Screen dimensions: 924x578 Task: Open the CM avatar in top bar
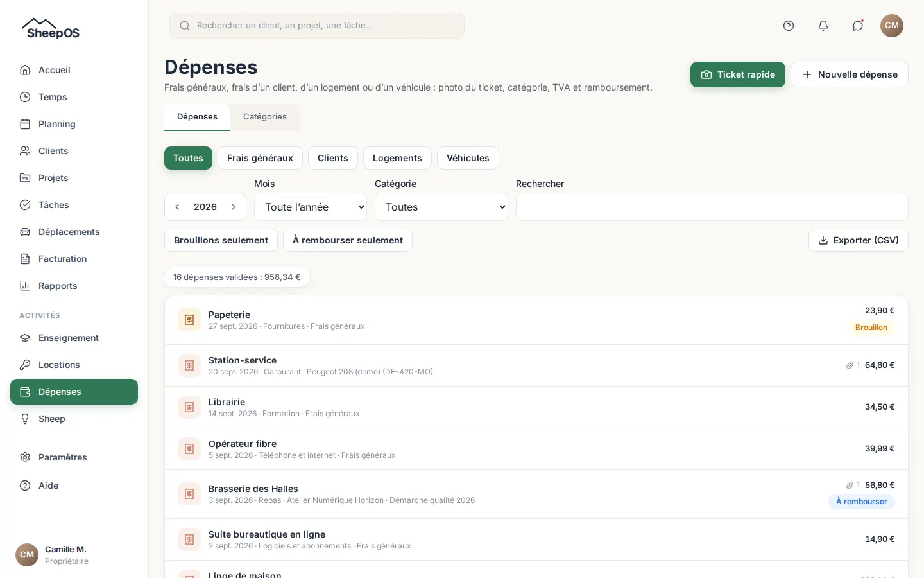click(892, 26)
